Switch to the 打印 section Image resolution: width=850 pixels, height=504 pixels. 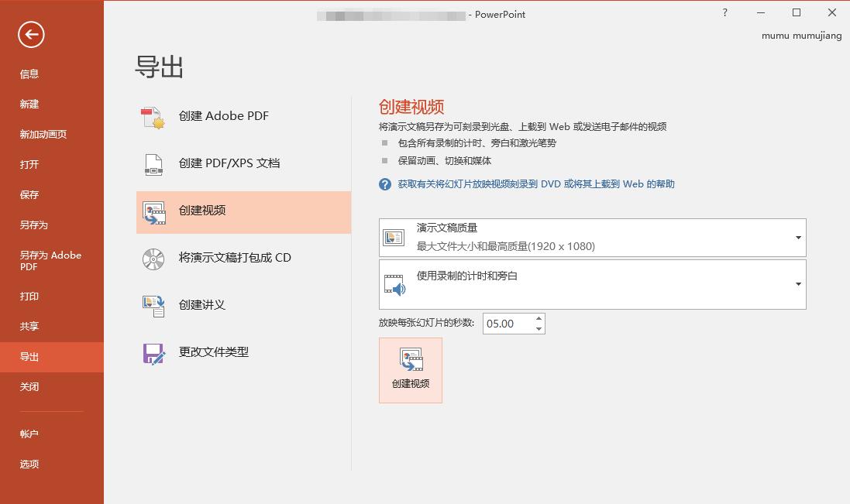tap(29, 296)
